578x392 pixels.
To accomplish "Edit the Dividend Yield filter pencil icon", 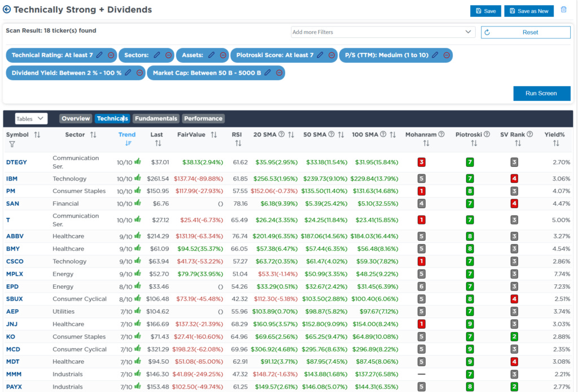I will [128, 73].
